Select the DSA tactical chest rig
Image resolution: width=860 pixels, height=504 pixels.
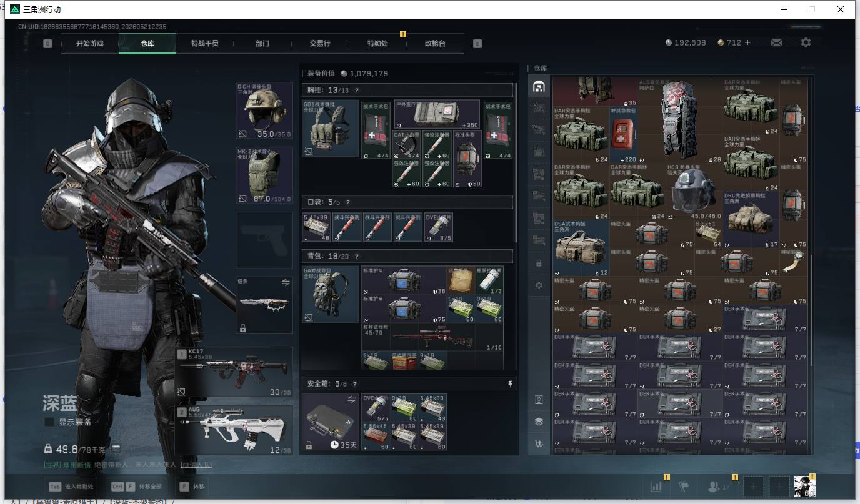(581, 248)
